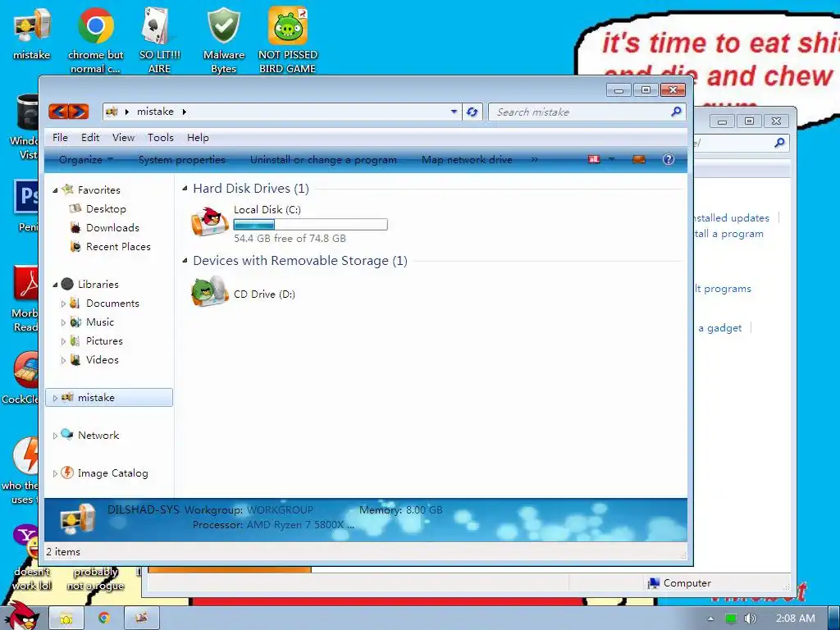Click the Network icon in the navigation pane
The image size is (840, 630).
point(67,435)
